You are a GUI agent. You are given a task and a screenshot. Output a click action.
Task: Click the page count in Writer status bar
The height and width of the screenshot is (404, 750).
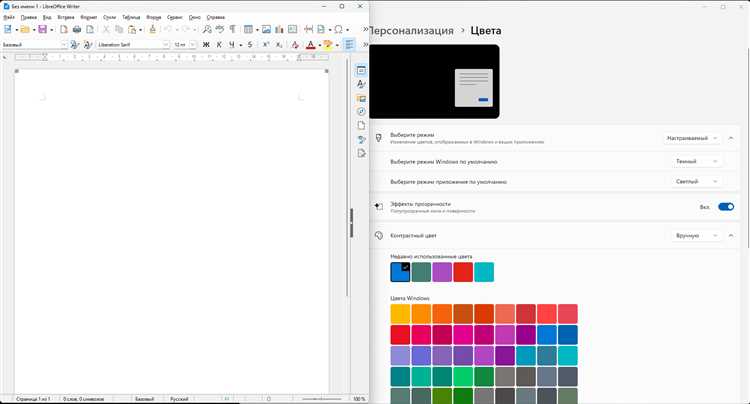click(x=33, y=399)
